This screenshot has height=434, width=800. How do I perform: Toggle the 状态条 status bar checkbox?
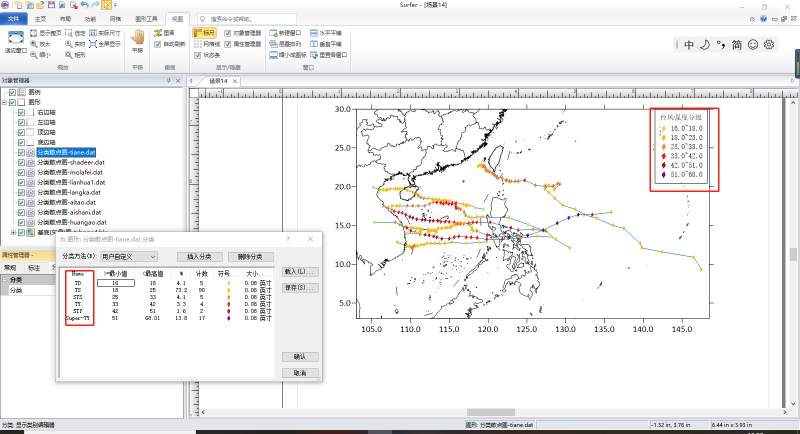198,56
